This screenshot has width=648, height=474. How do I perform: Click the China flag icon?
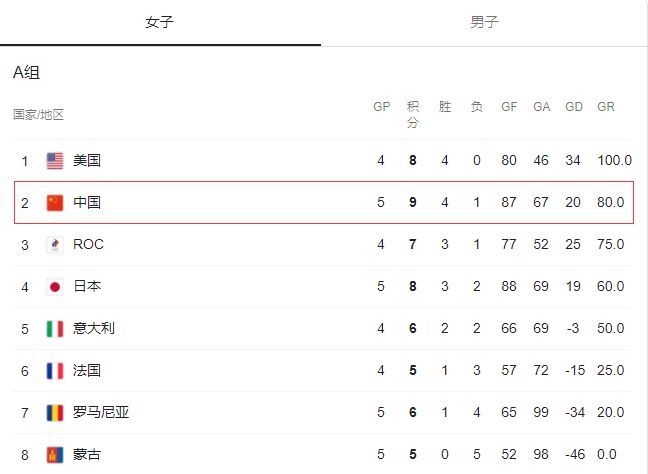55,202
